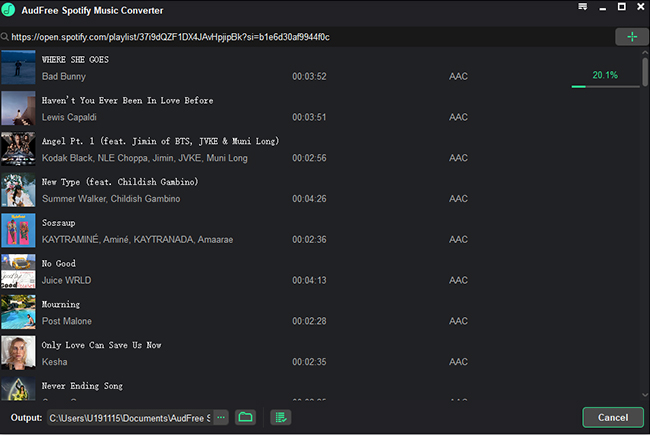Select Lewis Capaldi track thumbnail
The height and width of the screenshot is (435, 650).
(x=18, y=108)
